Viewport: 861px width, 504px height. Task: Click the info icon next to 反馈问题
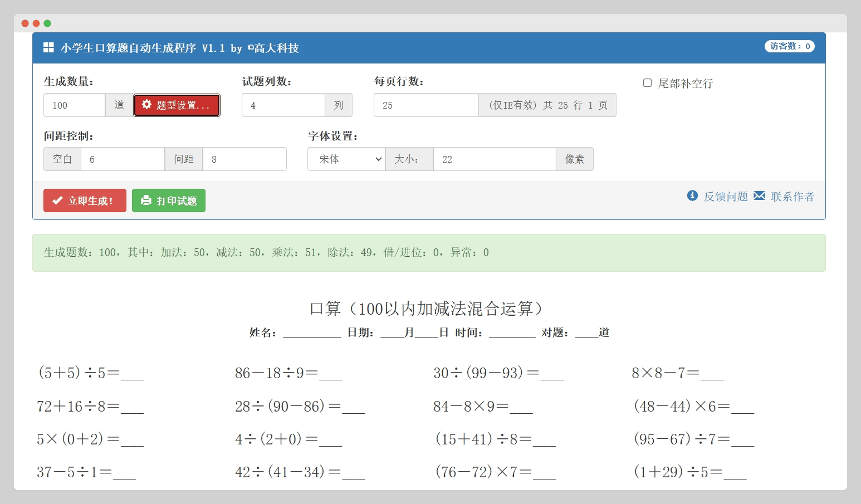(692, 195)
